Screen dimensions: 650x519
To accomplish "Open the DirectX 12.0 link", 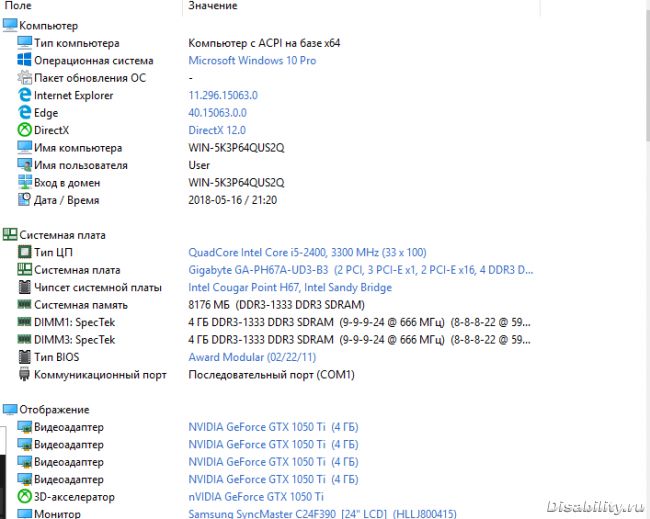I will (217, 130).
